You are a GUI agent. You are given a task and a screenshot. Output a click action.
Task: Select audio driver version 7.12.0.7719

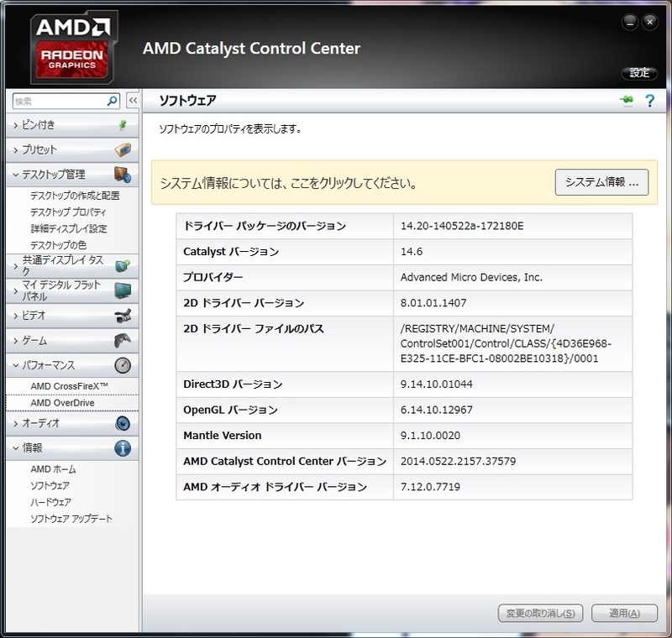[430, 487]
